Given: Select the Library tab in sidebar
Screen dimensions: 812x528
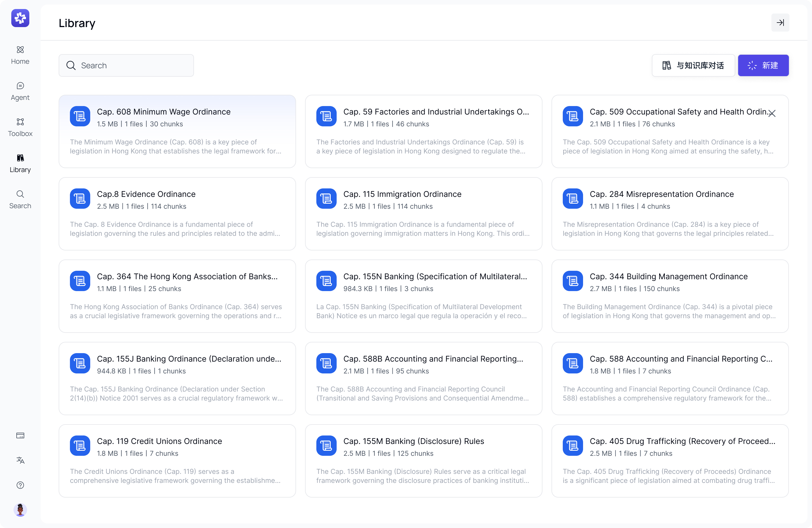Looking at the screenshot, I should pyautogui.click(x=20, y=164).
